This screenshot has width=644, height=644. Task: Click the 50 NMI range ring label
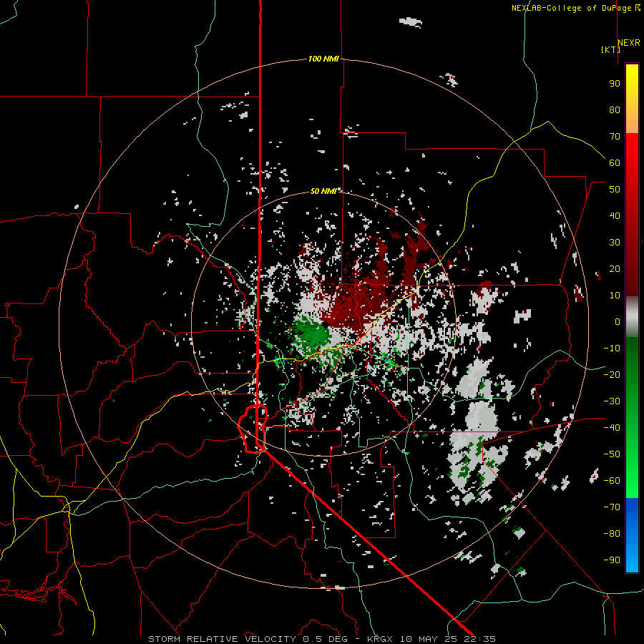(323, 191)
